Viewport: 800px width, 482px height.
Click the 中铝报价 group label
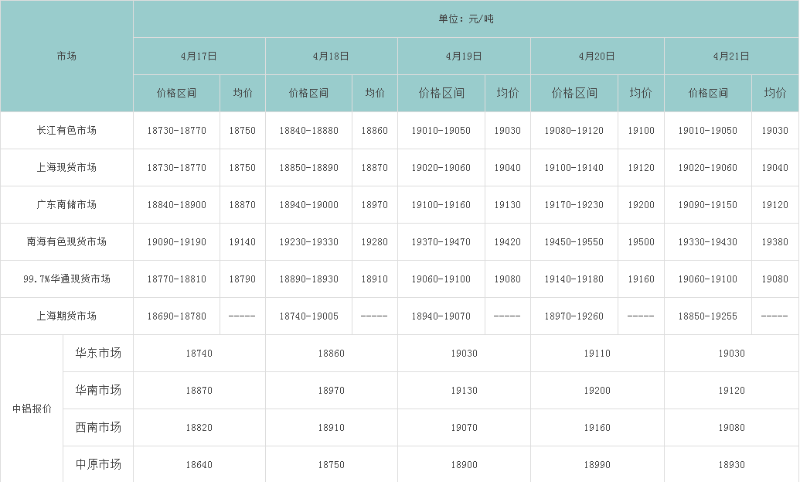(31, 408)
